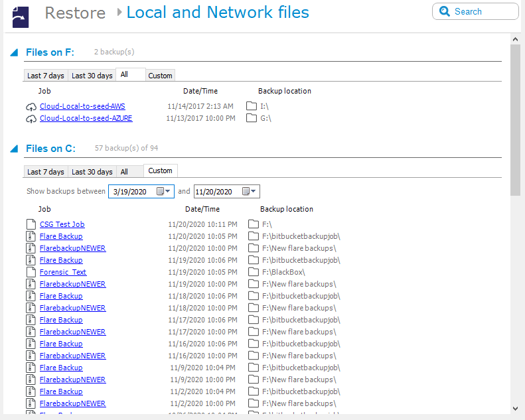Collapse the Files on C: section
This screenshot has height=420, width=525.
[14, 149]
